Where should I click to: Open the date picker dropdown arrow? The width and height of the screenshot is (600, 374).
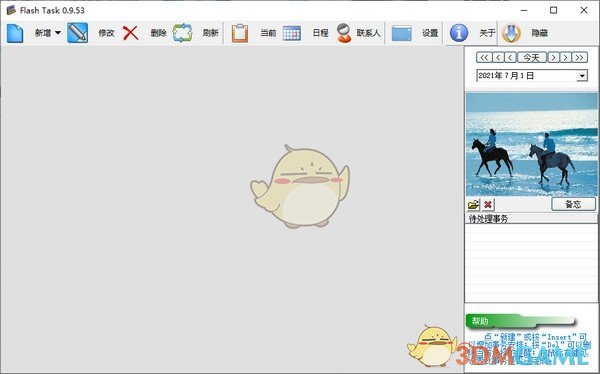pyautogui.click(x=582, y=76)
